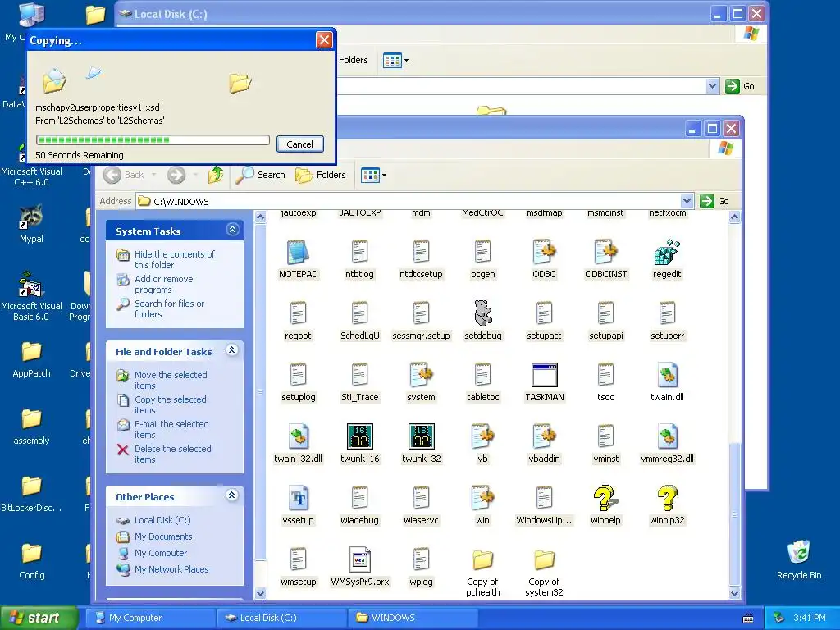Click Copy the selected items link
The height and width of the screenshot is (630, 840).
click(170, 404)
